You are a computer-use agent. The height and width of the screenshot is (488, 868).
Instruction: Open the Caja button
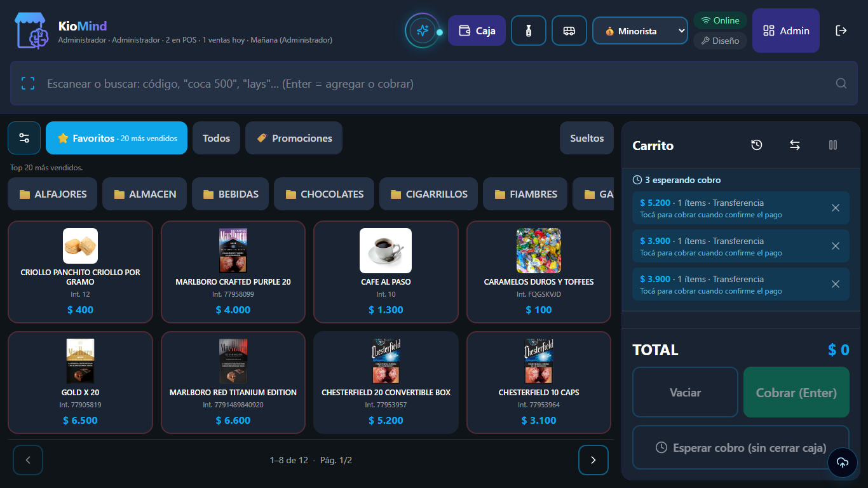tap(477, 30)
